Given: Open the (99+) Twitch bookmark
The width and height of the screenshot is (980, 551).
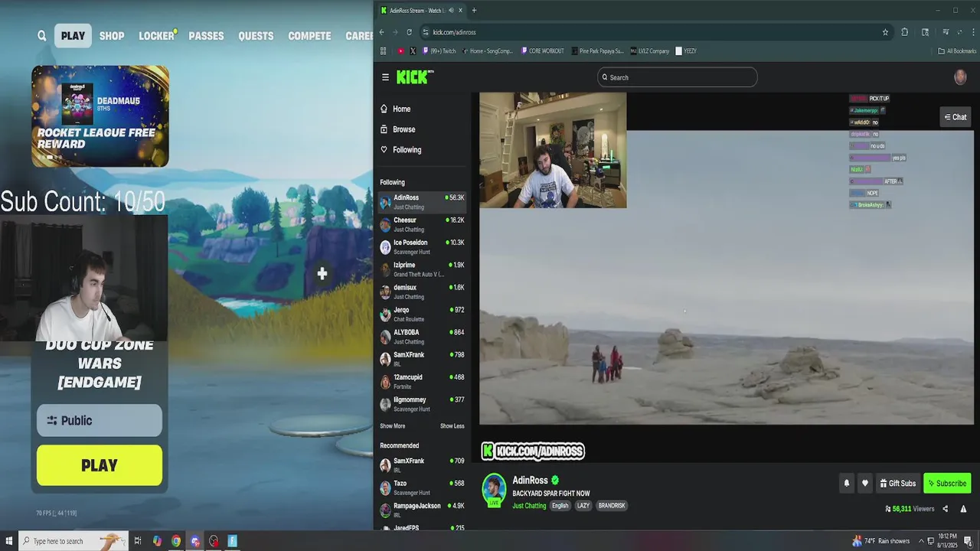Looking at the screenshot, I should pos(439,51).
